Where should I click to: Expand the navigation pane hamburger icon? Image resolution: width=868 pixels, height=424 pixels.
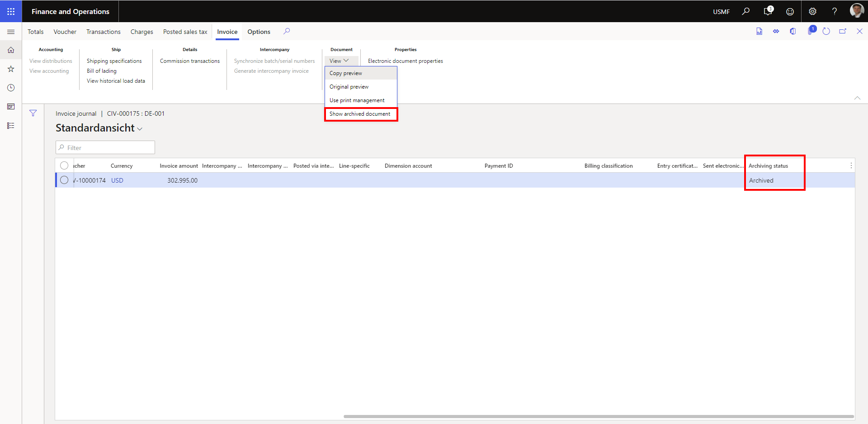coord(11,32)
